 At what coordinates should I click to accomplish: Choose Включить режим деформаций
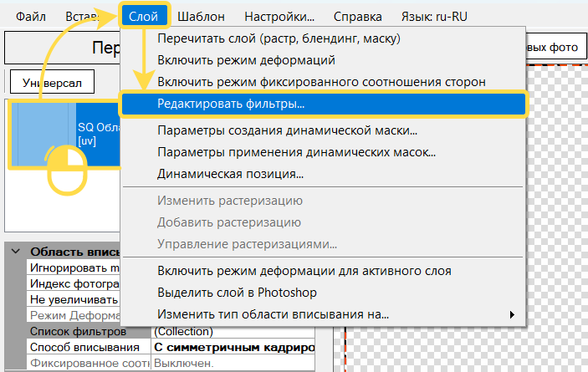tap(246, 60)
